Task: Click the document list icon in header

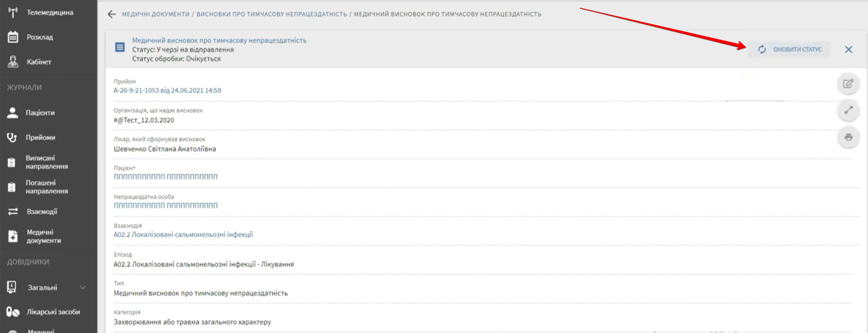Action: [120, 48]
